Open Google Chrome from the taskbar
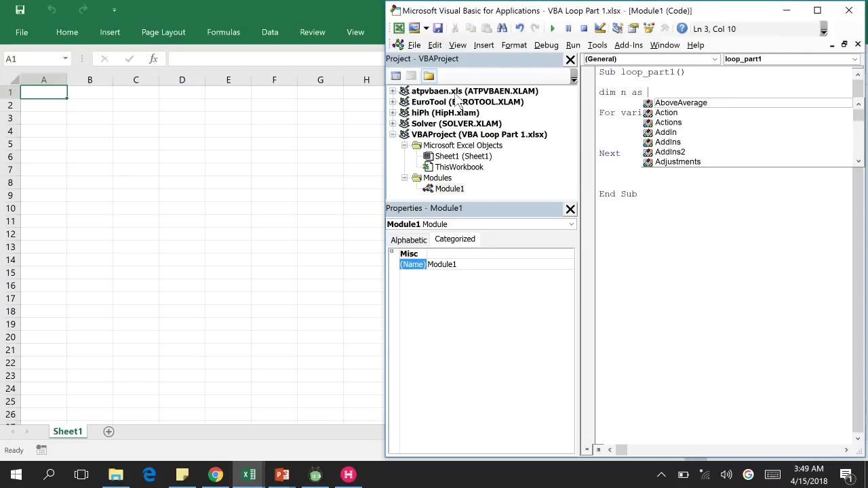 click(216, 474)
